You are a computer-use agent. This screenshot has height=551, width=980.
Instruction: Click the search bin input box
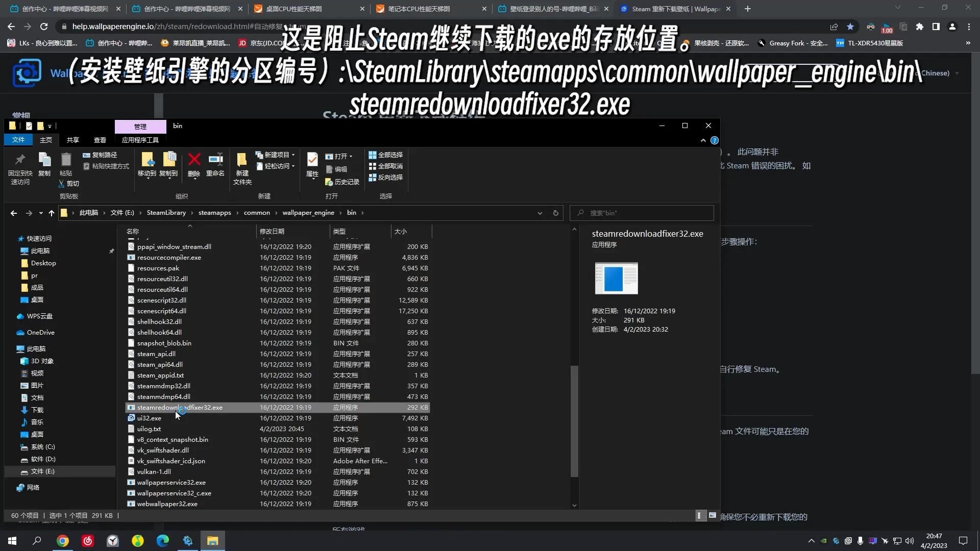coord(642,213)
